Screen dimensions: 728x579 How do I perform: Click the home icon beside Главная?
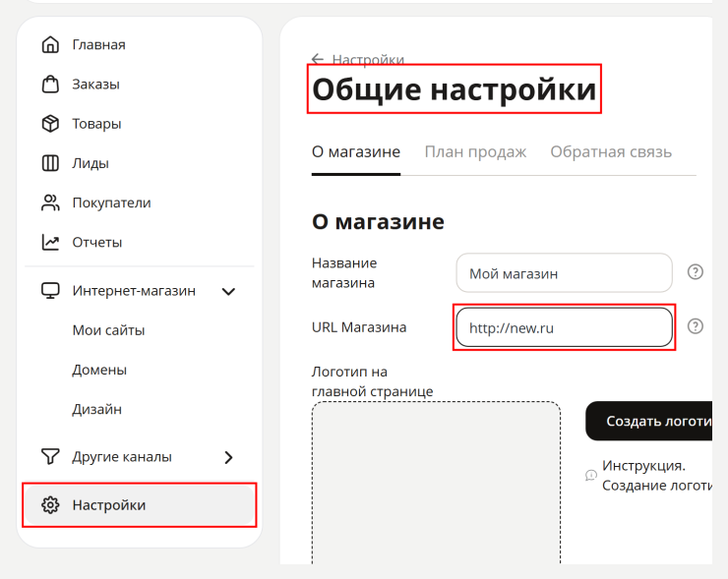click(50, 44)
